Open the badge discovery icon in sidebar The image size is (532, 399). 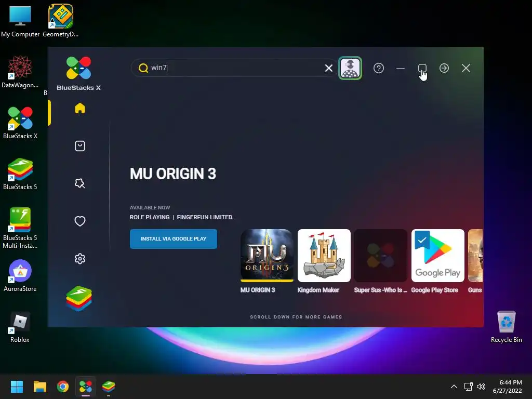tap(79, 183)
